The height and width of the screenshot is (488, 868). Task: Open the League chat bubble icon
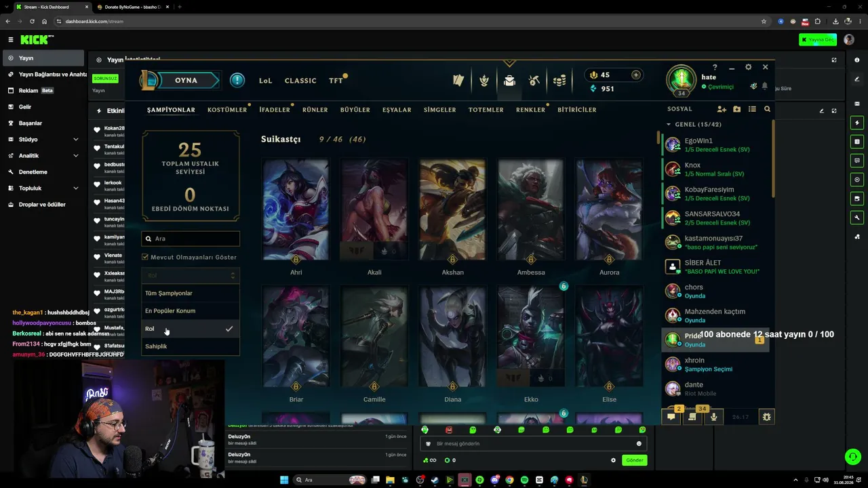(x=671, y=417)
